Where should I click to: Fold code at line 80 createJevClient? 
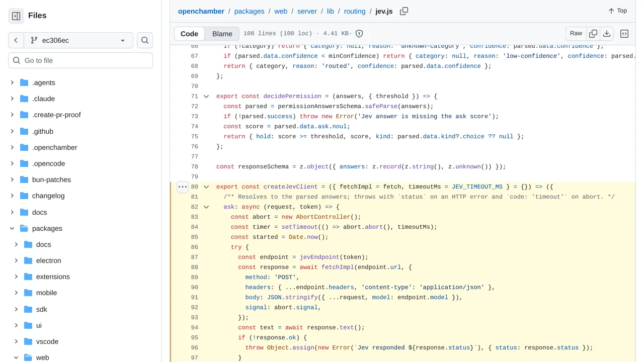coord(206,187)
